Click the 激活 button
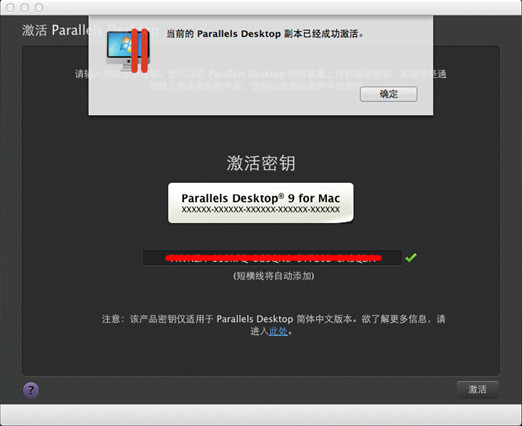 point(478,389)
